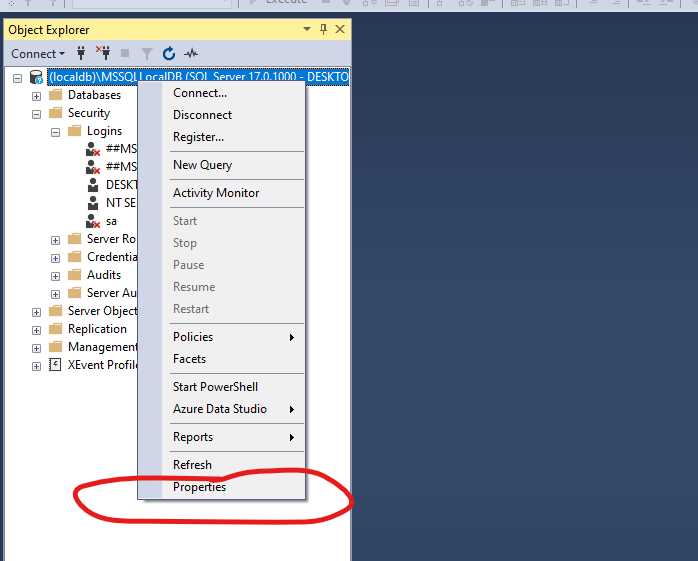This screenshot has height=561, width=698.
Task: Click Disconnect in the context menu
Action: 202,115
